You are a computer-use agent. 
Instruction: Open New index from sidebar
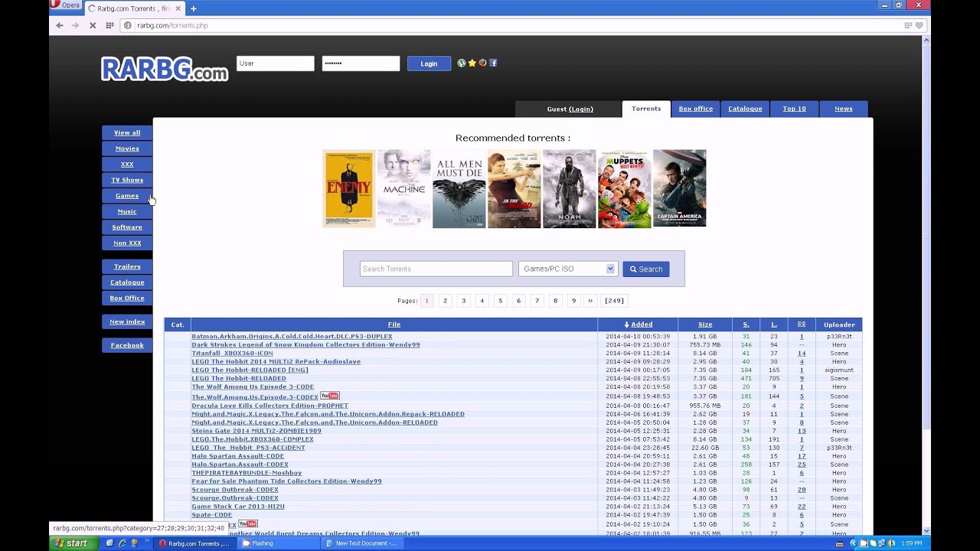(x=127, y=321)
